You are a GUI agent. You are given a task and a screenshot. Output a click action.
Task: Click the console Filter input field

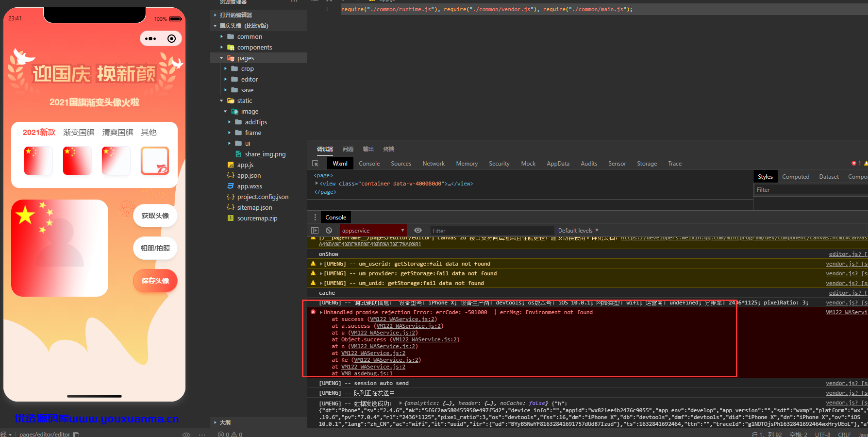click(x=491, y=231)
